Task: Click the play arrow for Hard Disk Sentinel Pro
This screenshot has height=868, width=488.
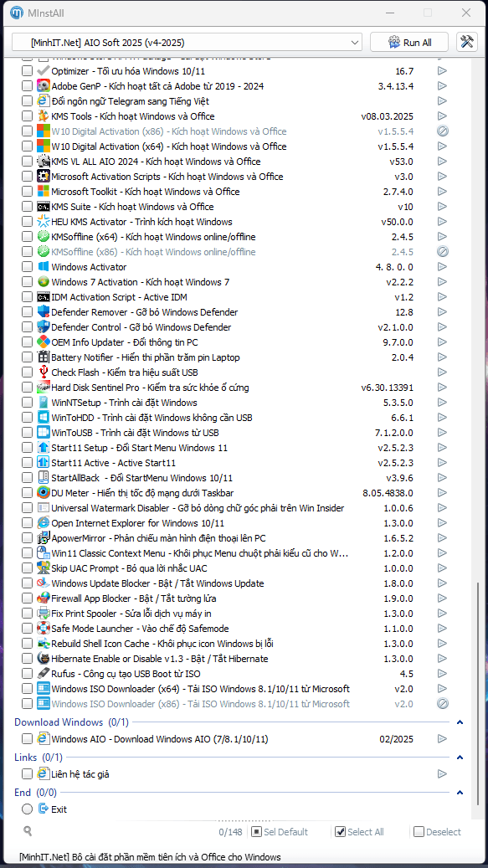Action: click(x=441, y=387)
